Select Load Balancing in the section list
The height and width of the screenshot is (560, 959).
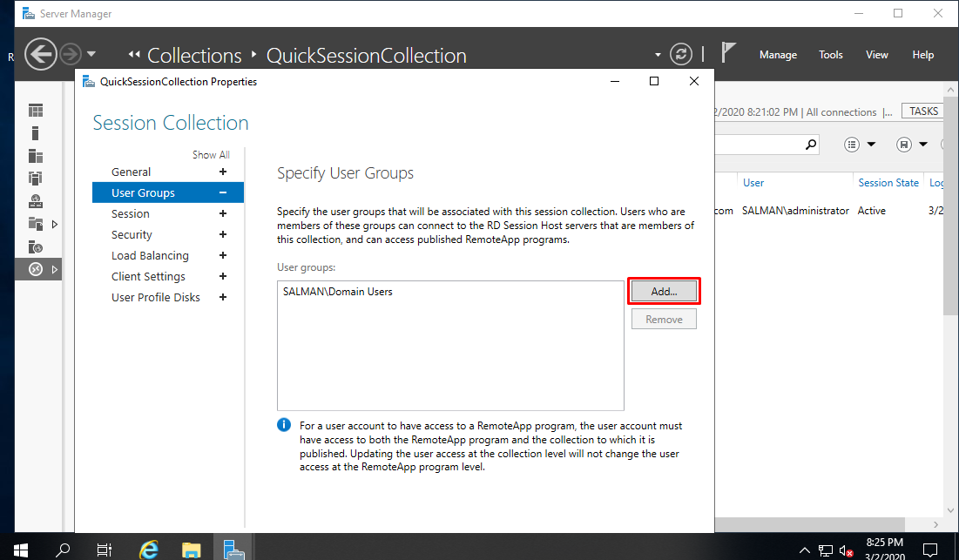[150, 256]
